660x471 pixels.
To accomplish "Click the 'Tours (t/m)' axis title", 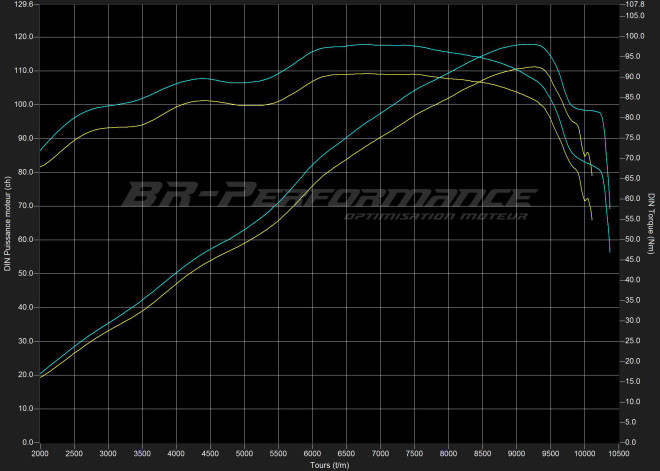I will (x=330, y=465).
